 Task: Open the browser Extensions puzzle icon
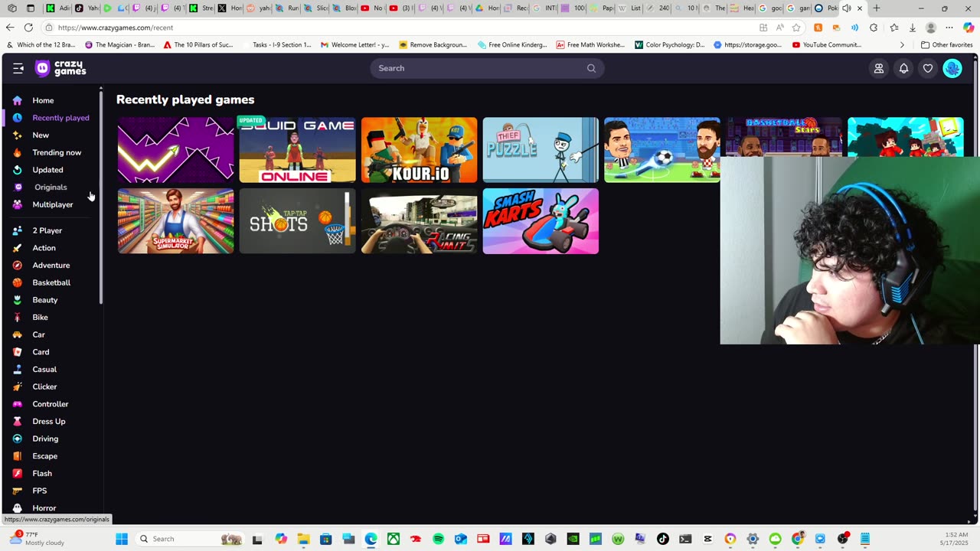tap(874, 28)
